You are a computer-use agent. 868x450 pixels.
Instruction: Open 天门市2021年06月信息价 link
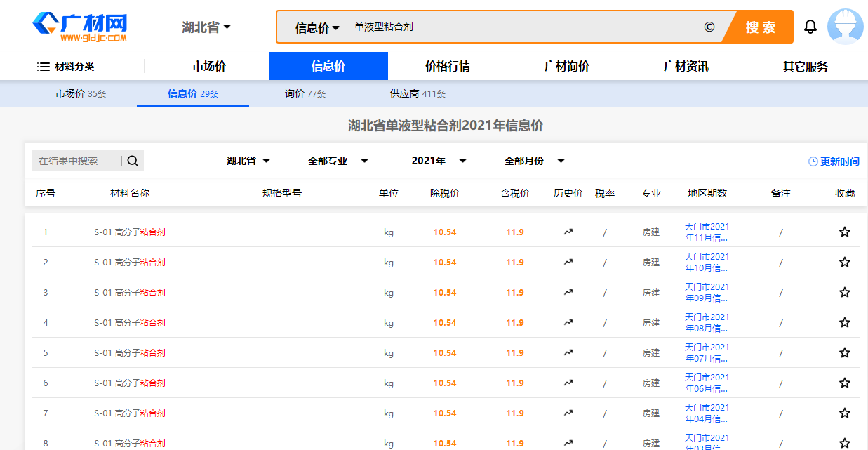707,383
